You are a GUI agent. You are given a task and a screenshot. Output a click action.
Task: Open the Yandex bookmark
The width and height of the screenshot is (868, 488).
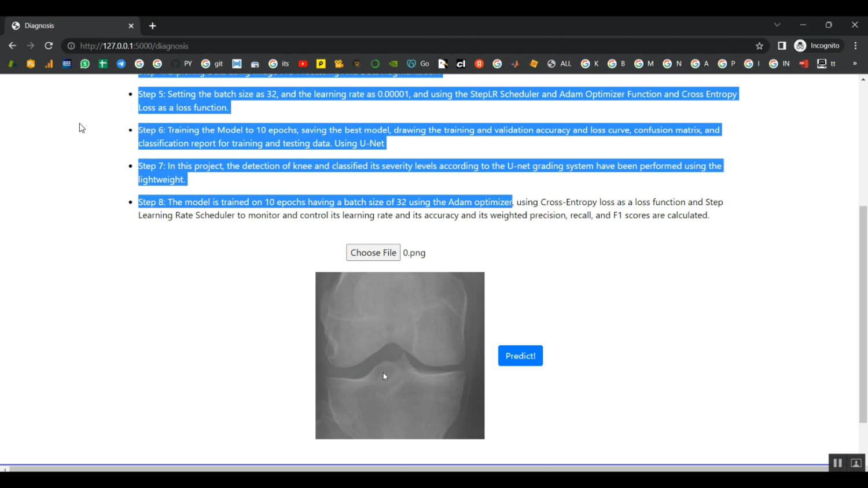pos(479,64)
